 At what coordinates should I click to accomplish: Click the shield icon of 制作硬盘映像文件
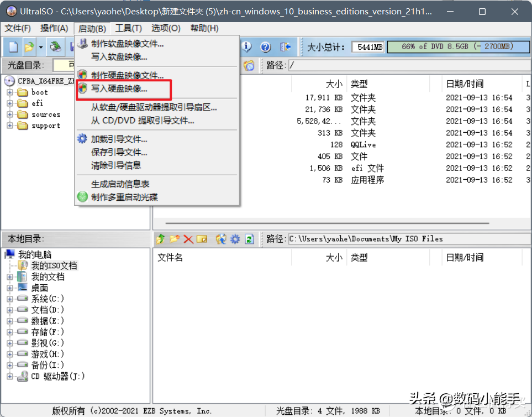click(x=82, y=75)
